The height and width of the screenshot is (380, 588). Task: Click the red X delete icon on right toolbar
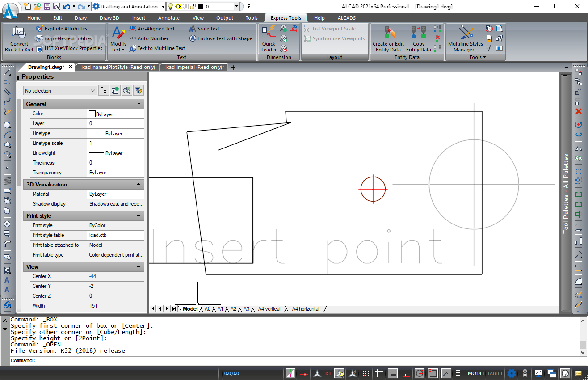[x=579, y=111]
